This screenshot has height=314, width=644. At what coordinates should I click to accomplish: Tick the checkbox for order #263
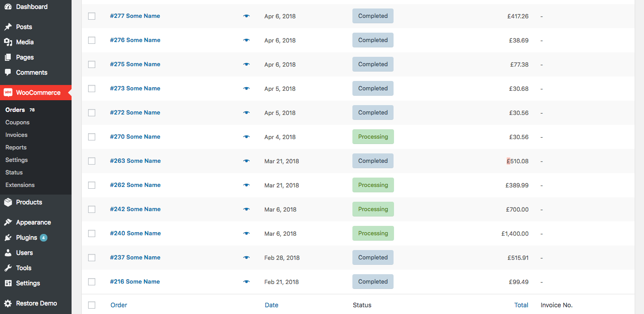tap(92, 161)
